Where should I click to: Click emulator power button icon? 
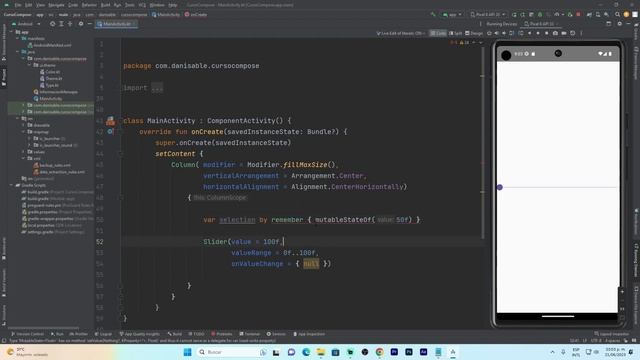coord(489,33)
